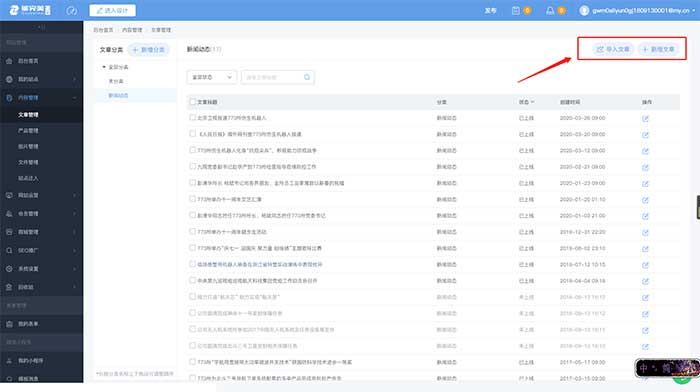Click the 内容管理 icon in sidebar
Image resolution: width=700 pixels, height=392 pixels.
click(x=9, y=97)
